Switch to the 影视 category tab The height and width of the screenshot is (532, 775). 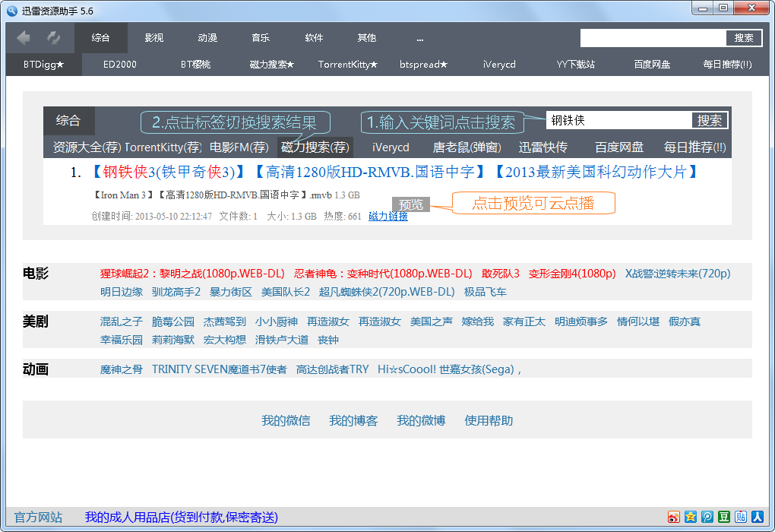[x=153, y=37]
